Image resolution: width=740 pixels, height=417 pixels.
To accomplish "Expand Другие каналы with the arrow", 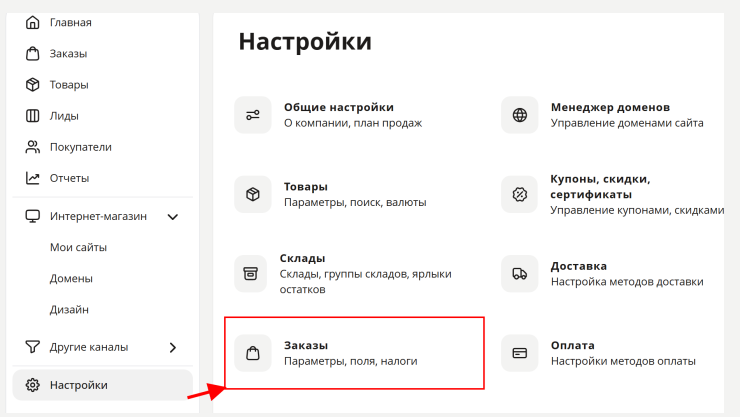I will (173, 347).
